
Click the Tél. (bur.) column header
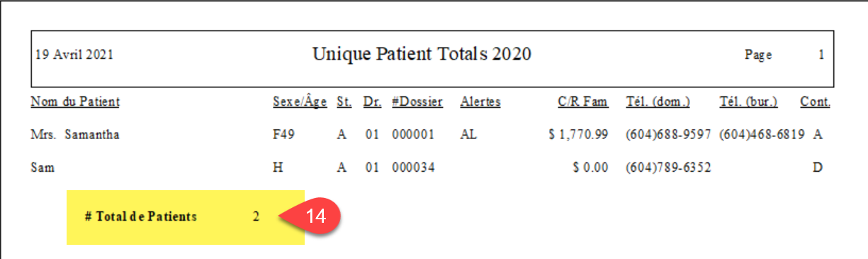[x=748, y=101]
